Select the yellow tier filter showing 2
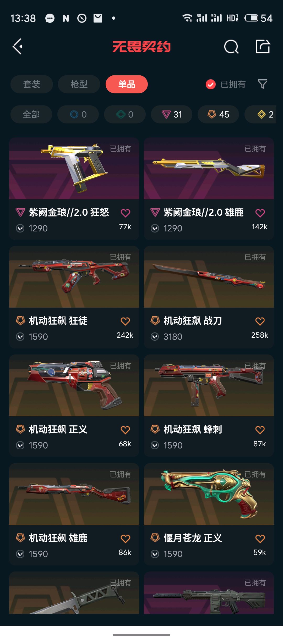Screen dimensions: 283x644 point(260,114)
